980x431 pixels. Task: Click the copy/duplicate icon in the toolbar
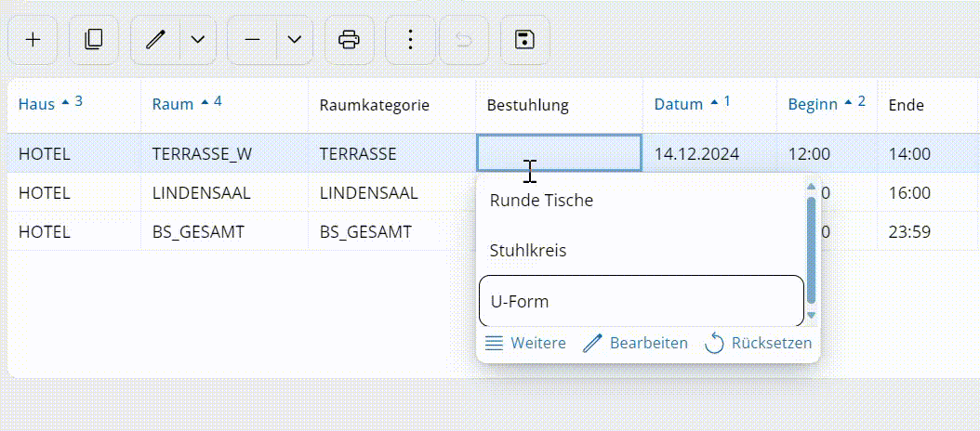[94, 40]
